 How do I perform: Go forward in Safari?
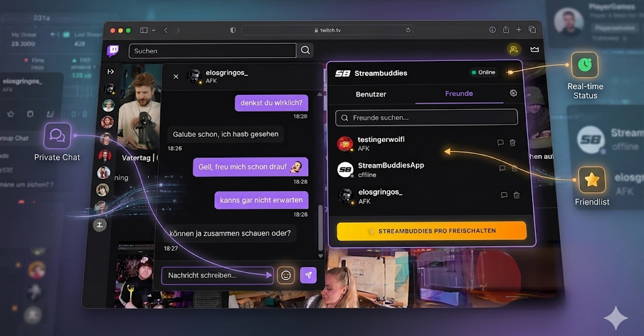point(178,30)
